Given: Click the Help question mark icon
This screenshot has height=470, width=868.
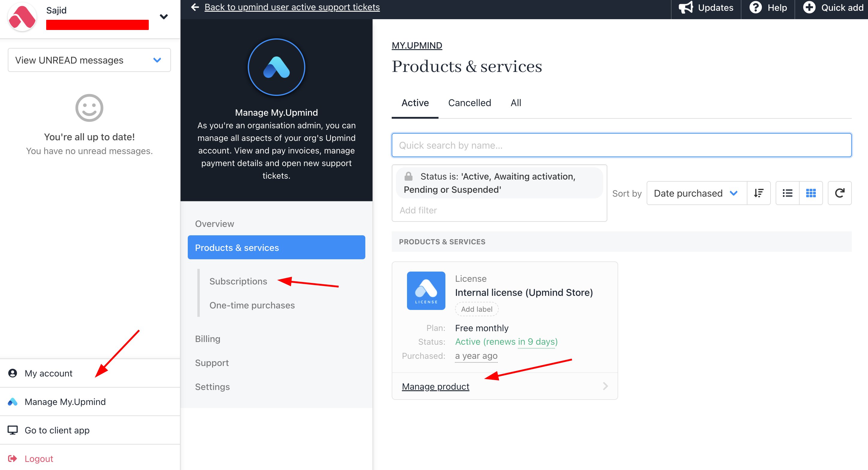Looking at the screenshot, I should click(756, 7).
